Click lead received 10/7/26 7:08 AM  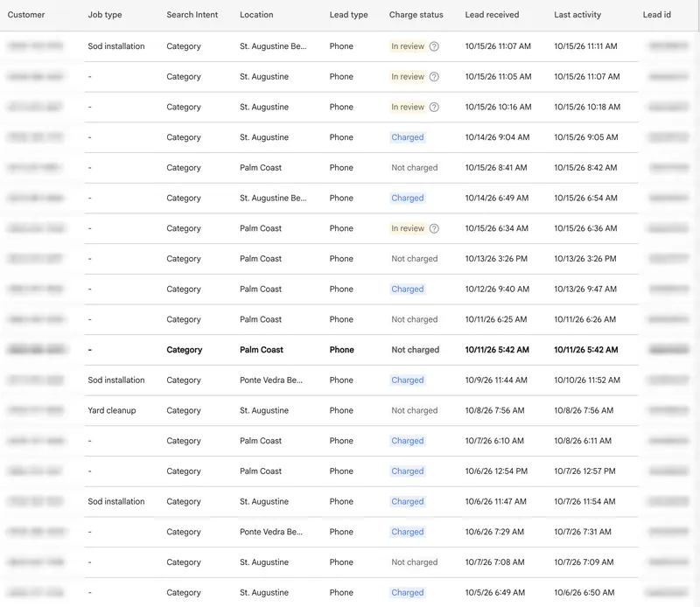tap(494, 562)
